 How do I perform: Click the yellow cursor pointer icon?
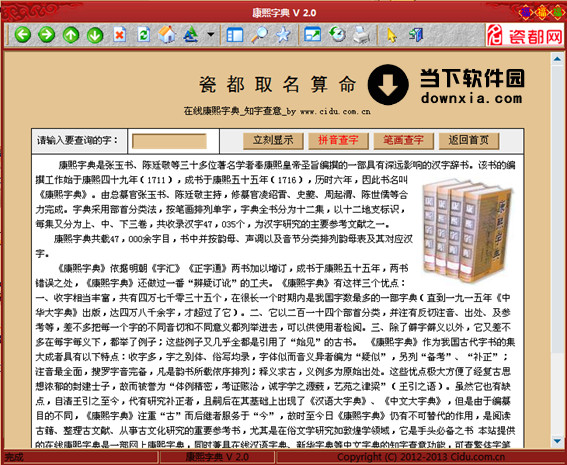[391, 36]
